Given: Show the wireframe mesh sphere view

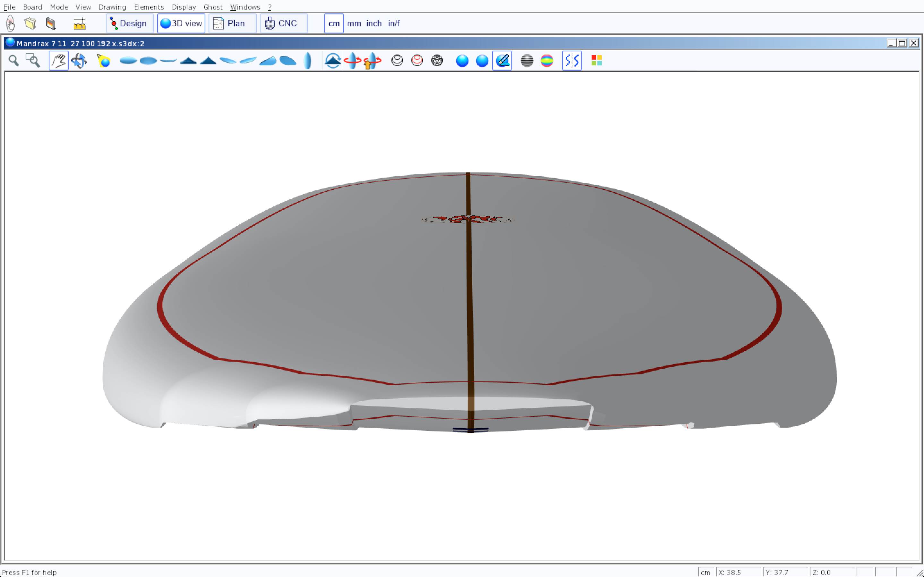Looking at the screenshot, I should (437, 61).
